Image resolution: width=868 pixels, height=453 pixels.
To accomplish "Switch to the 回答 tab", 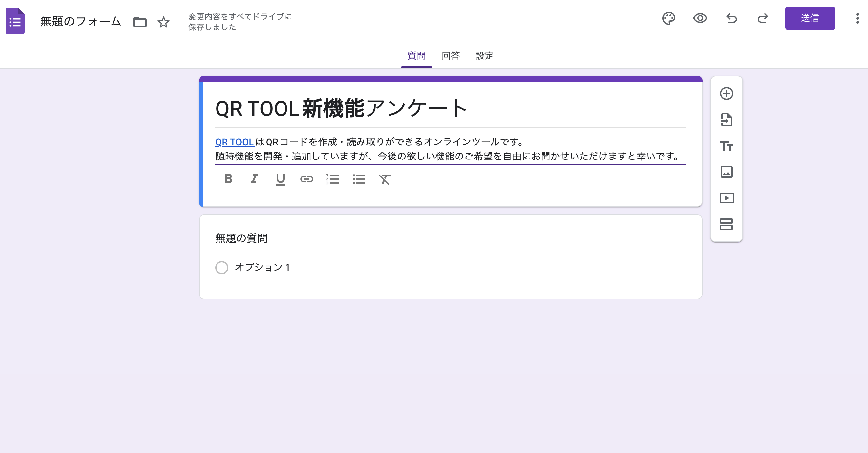I will 450,56.
